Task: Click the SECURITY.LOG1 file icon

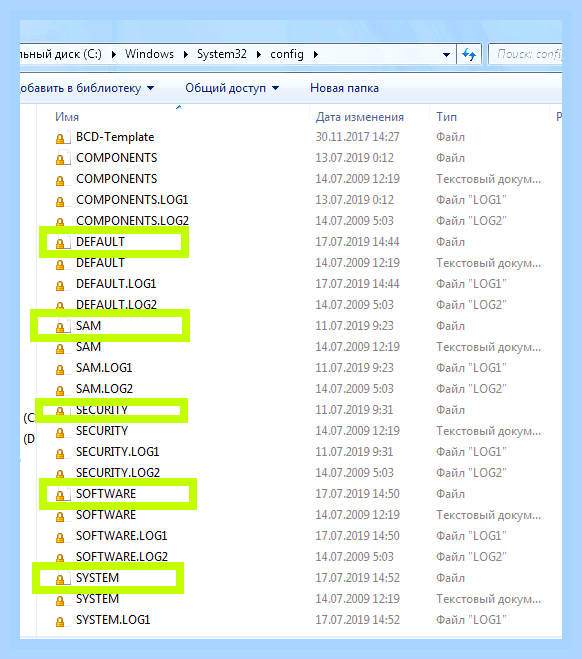Action: click(x=61, y=453)
